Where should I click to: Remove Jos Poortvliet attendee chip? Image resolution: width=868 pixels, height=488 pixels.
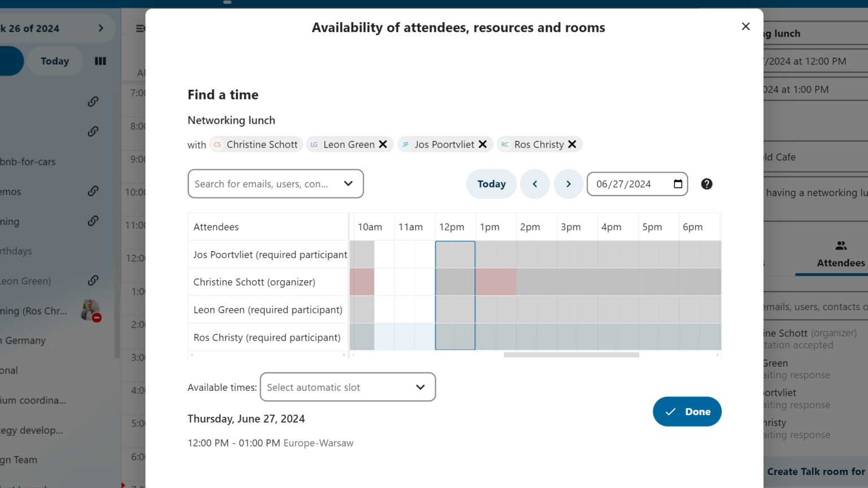pyautogui.click(x=482, y=144)
